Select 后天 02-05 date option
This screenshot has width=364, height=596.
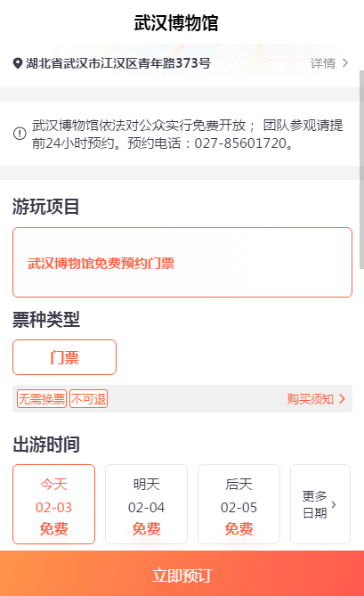coord(239,504)
